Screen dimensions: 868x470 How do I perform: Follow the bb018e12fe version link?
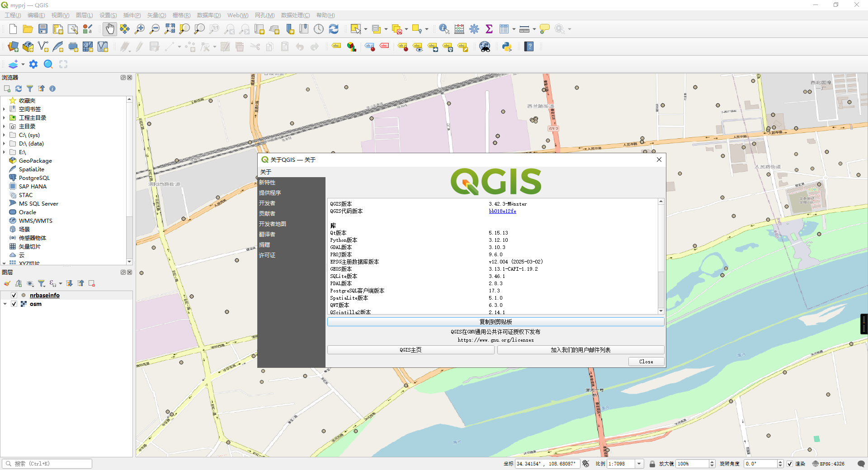click(502, 211)
